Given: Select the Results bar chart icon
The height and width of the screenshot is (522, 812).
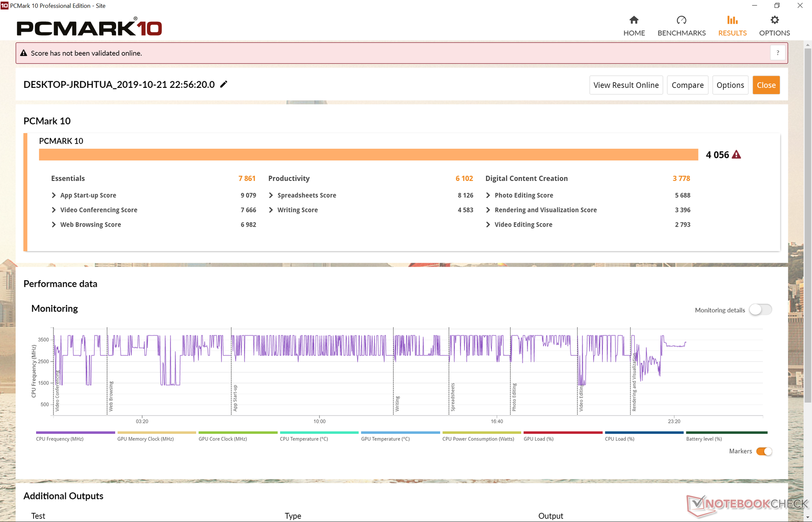Looking at the screenshot, I should coord(732,20).
